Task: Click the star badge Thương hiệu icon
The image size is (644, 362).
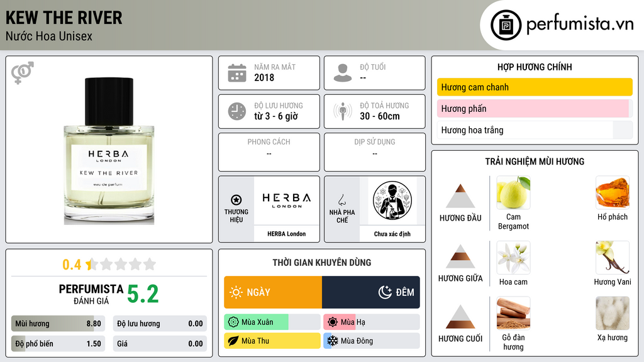Action: pos(236,200)
